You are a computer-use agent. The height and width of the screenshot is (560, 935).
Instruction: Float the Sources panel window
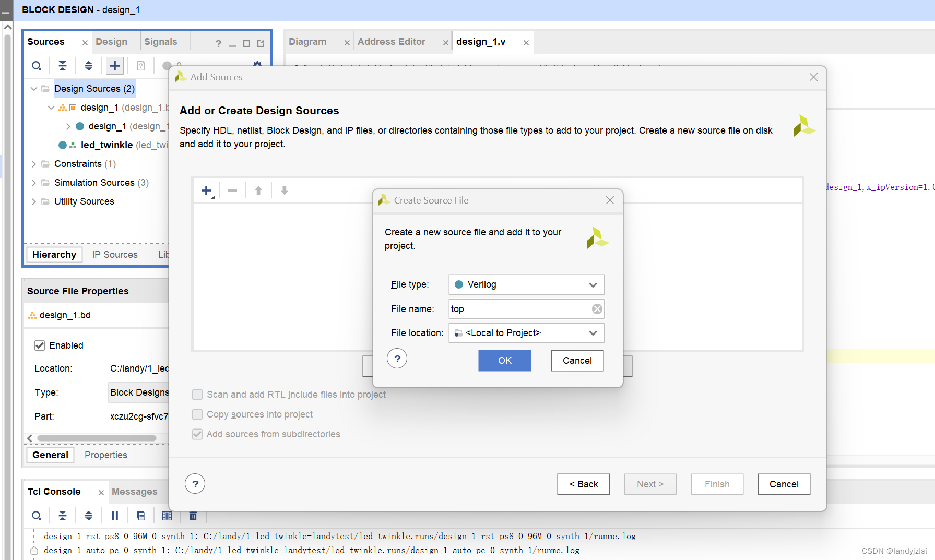tap(261, 43)
